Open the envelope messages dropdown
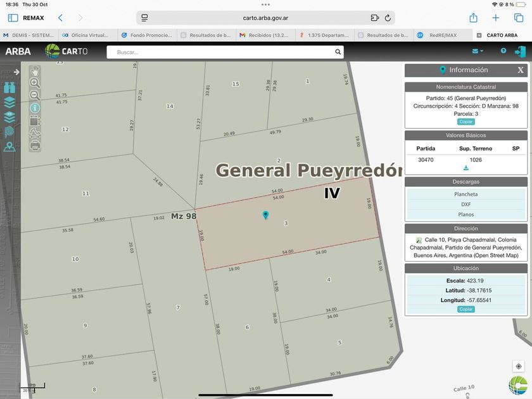Viewport: 532px width, 399px height. point(478,51)
